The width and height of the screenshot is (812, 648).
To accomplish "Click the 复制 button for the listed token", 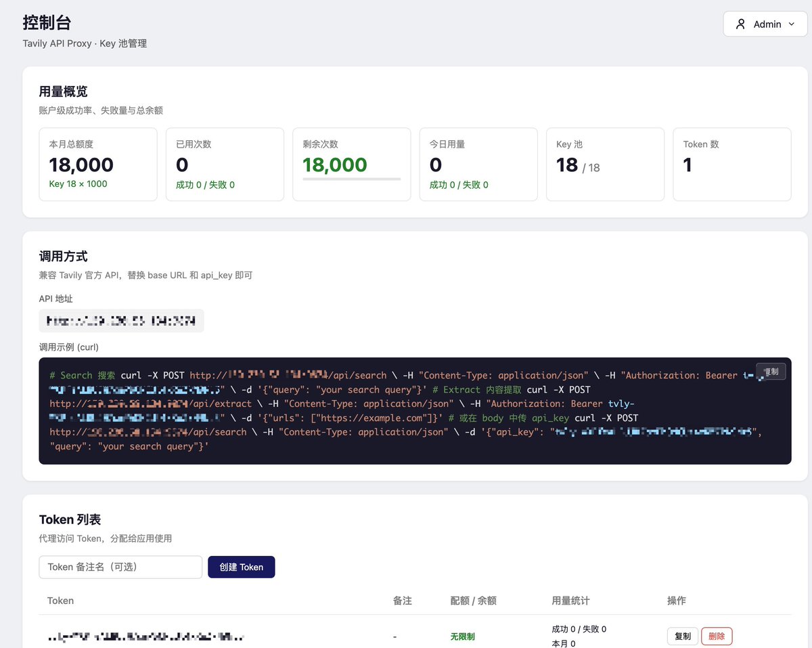I will click(682, 636).
